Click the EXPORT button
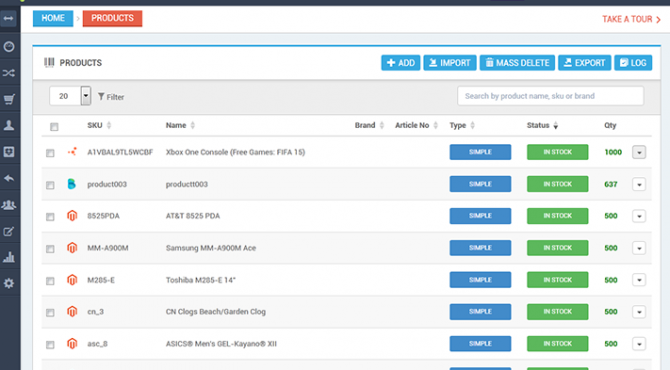670x370 pixels. coord(585,63)
